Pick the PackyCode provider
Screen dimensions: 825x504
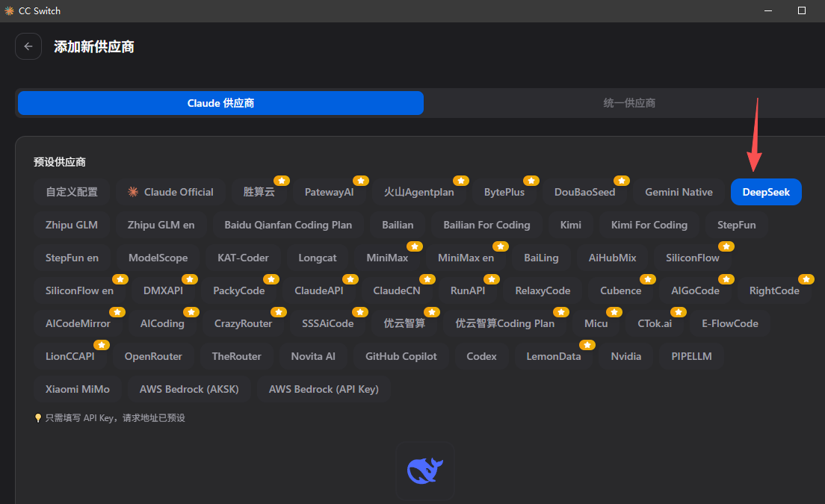click(x=239, y=290)
